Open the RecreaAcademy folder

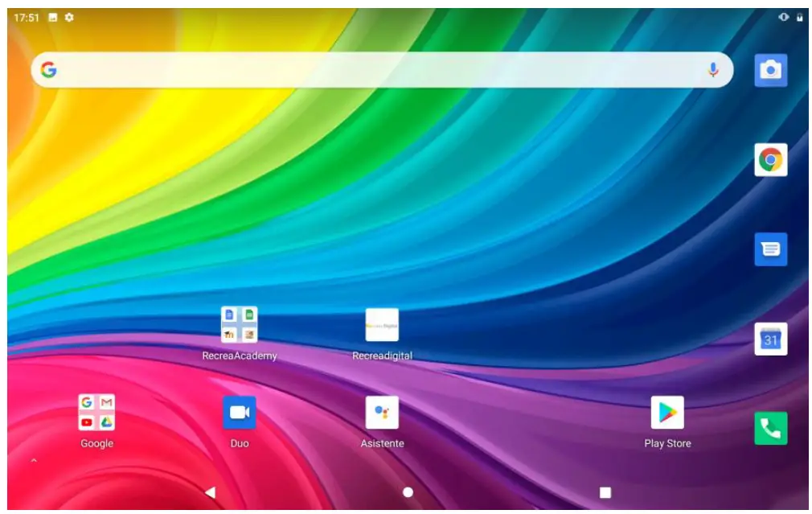(240, 324)
